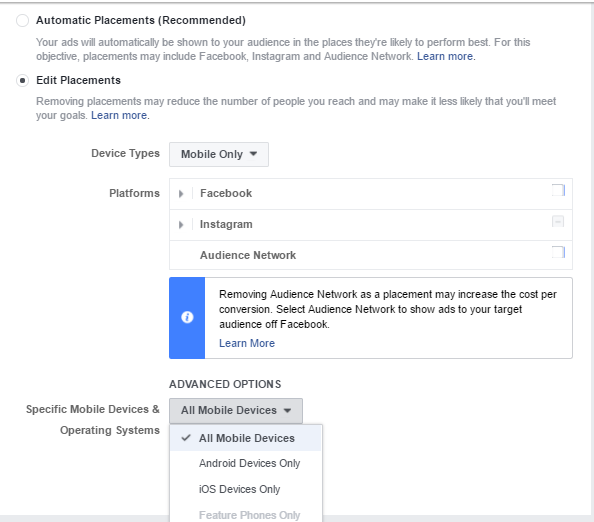594x522 pixels.
Task: Click the blue info icon in the notice
Action: point(187,317)
